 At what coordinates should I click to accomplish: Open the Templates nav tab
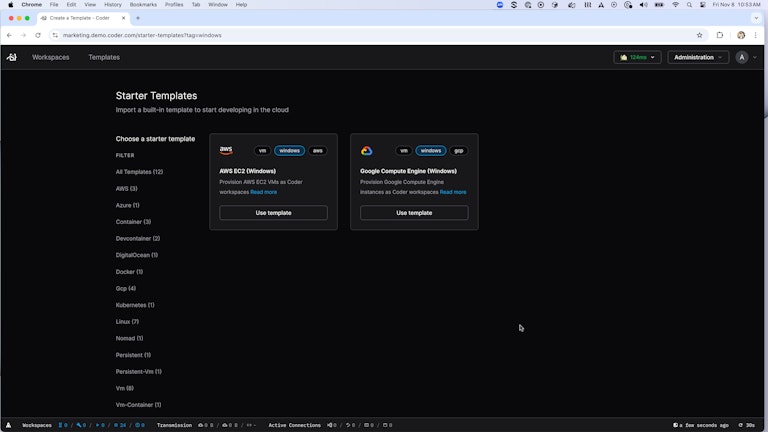pyautogui.click(x=104, y=57)
